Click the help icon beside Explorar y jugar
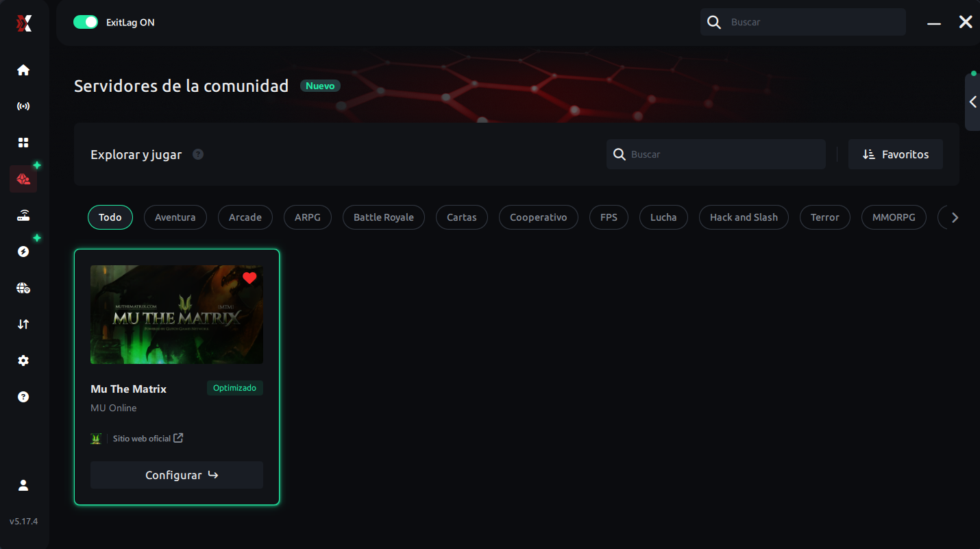This screenshot has height=549, width=980. point(198,154)
